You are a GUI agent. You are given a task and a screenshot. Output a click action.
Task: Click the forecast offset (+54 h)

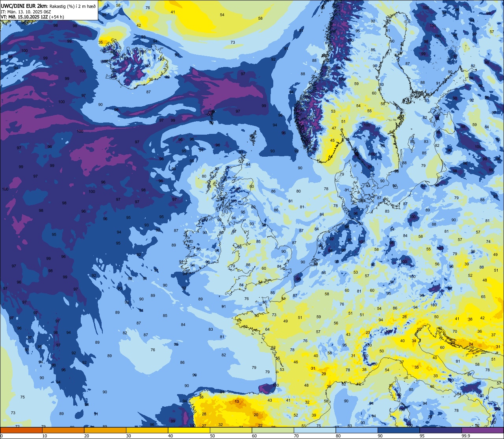pyautogui.click(x=57, y=17)
